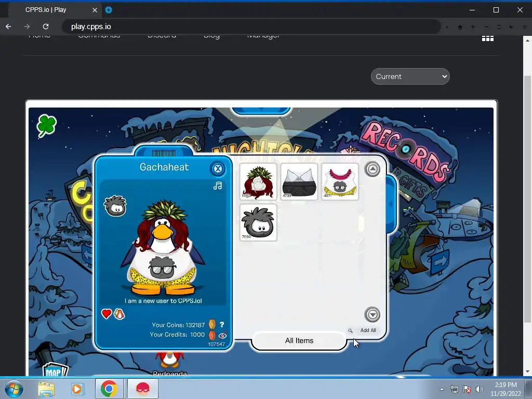532x399 pixels.
Task: Select the gray puffle item 7050
Action: click(258, 223)
